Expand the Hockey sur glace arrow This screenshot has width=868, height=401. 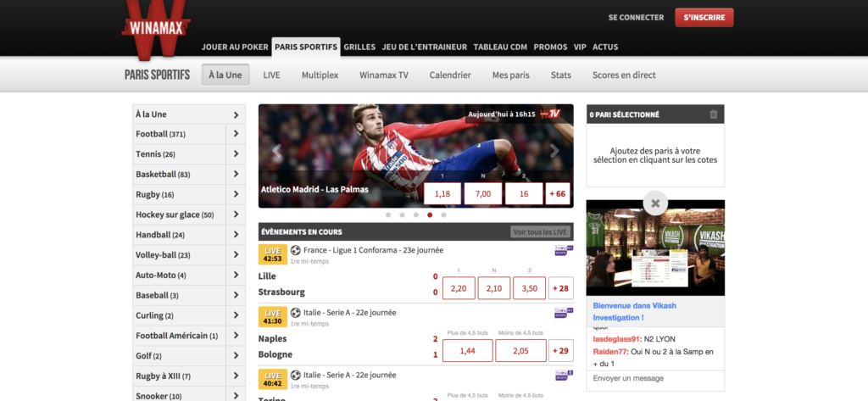point(236,214)
